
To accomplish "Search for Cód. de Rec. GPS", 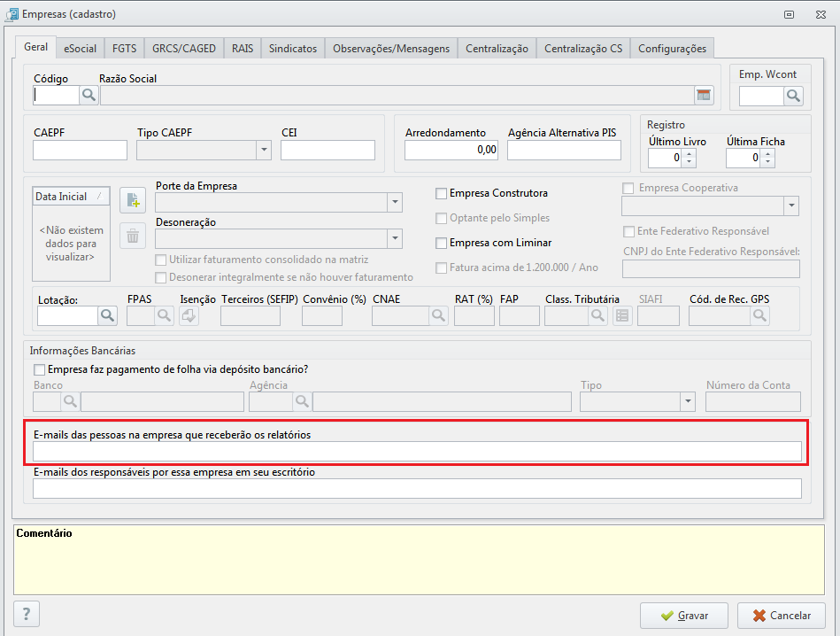I will (759, 315).
